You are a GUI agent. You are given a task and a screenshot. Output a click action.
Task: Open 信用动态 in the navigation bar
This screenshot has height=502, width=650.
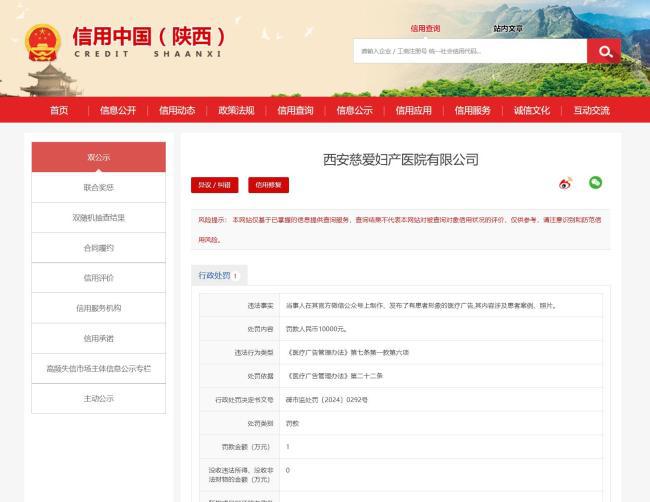(177, 110)
